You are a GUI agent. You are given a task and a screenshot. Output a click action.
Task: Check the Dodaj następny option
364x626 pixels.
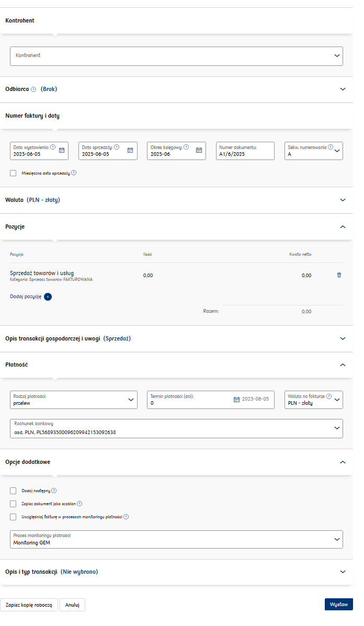pyautogui.click(x=13, y=491)
